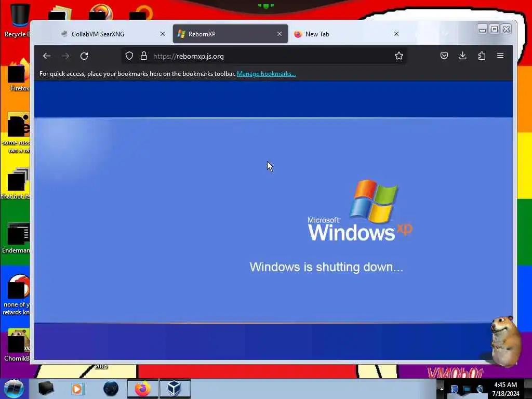Close the New Tab tab
The width and height of the screenshot is (532, 399).
396,34
